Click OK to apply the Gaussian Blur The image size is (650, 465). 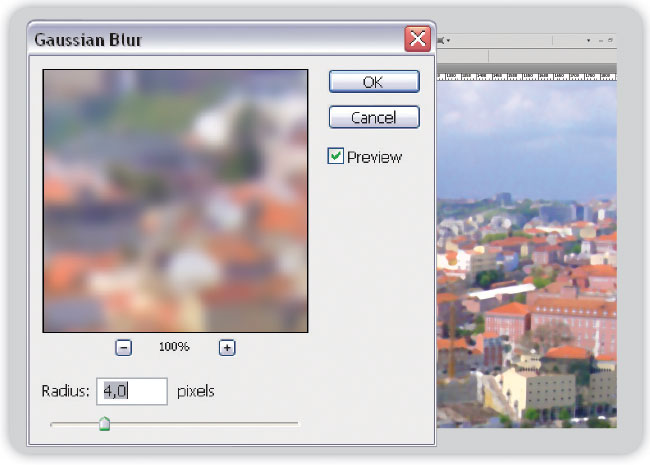373,83
